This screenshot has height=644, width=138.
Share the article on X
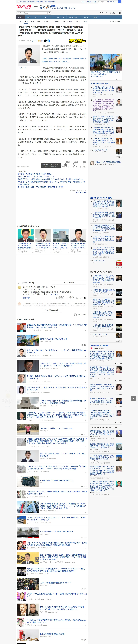pos(45,41)
